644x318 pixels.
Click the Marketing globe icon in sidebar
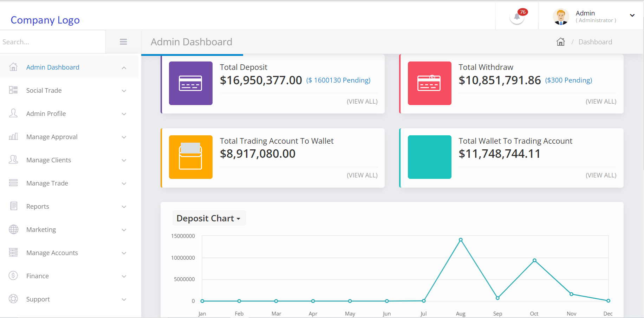coord(13,229)
